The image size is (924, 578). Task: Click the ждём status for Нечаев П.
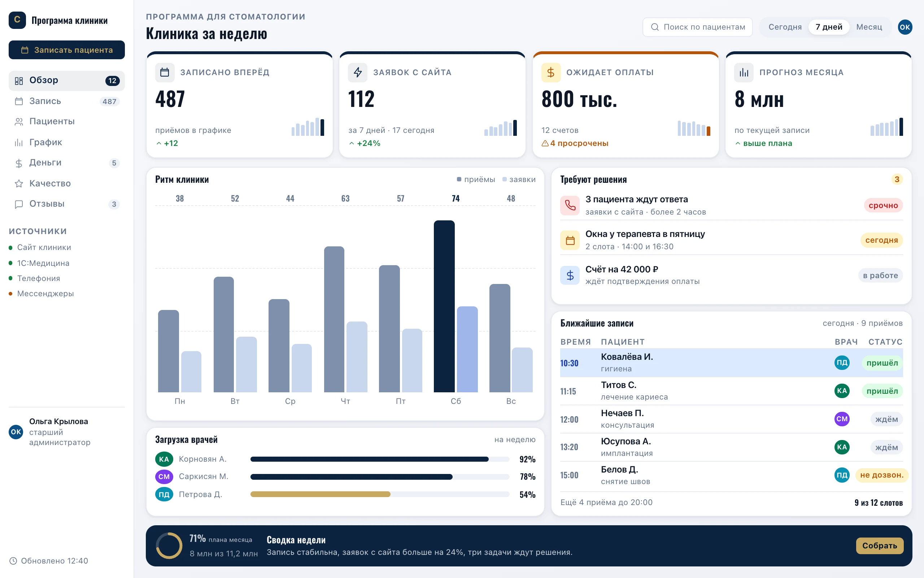(886, 419)
